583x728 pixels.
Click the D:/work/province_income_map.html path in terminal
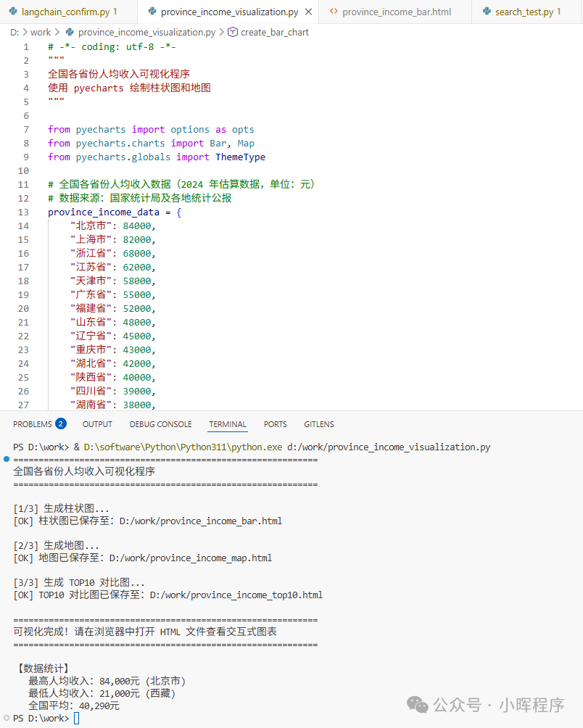point(190,558)
